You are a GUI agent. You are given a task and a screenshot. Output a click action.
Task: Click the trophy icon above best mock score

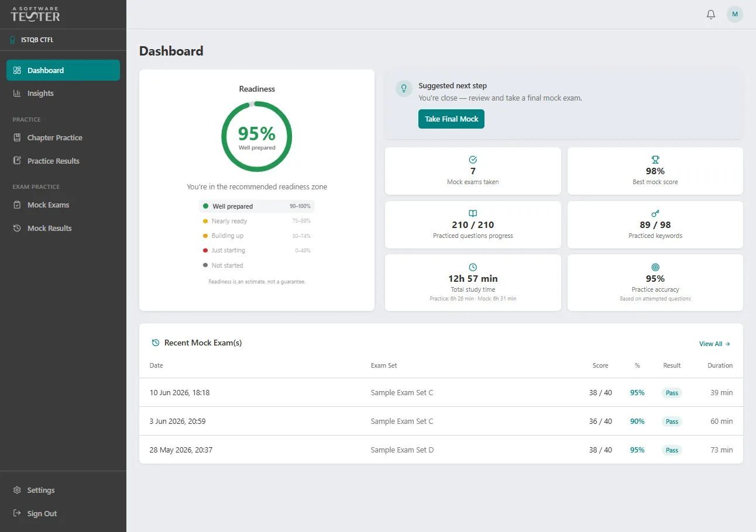655,159
